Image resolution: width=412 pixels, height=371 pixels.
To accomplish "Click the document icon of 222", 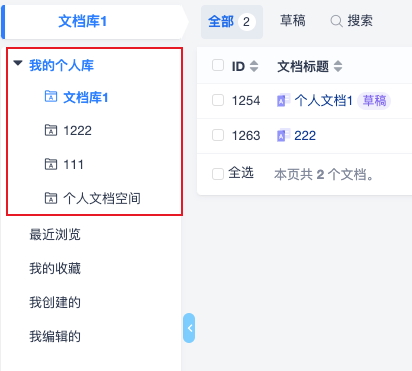I will [x=283, y=135].
